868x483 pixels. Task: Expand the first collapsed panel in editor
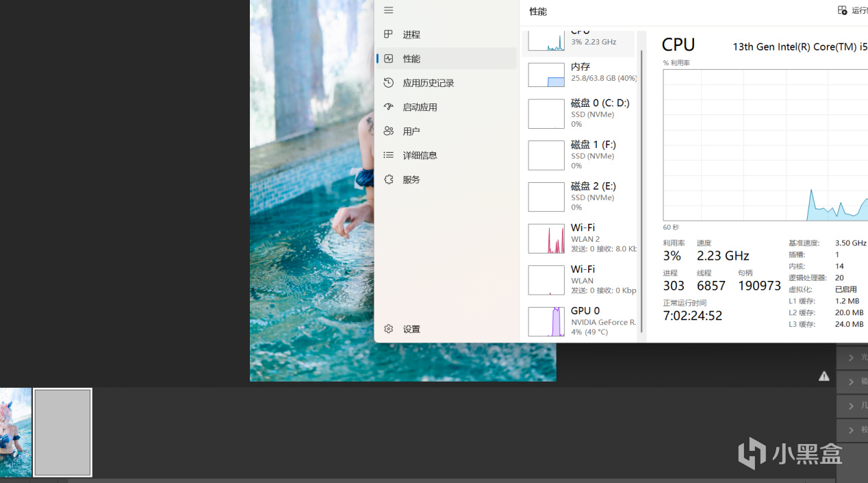852,358
